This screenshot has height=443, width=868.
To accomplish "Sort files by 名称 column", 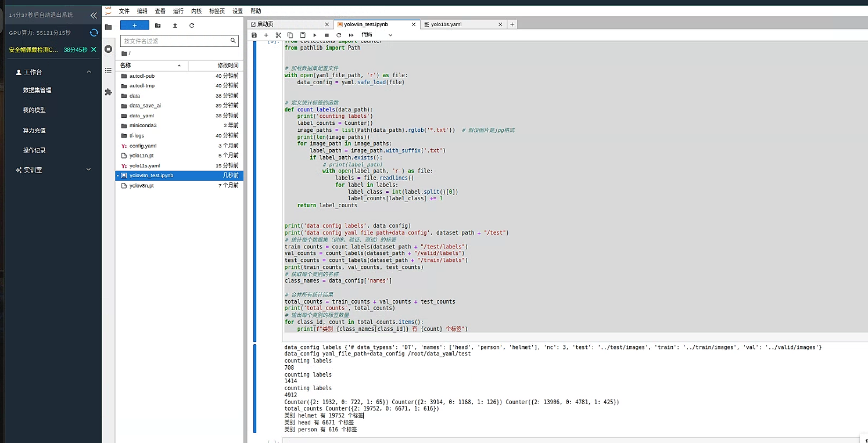I will coord(152,66).
